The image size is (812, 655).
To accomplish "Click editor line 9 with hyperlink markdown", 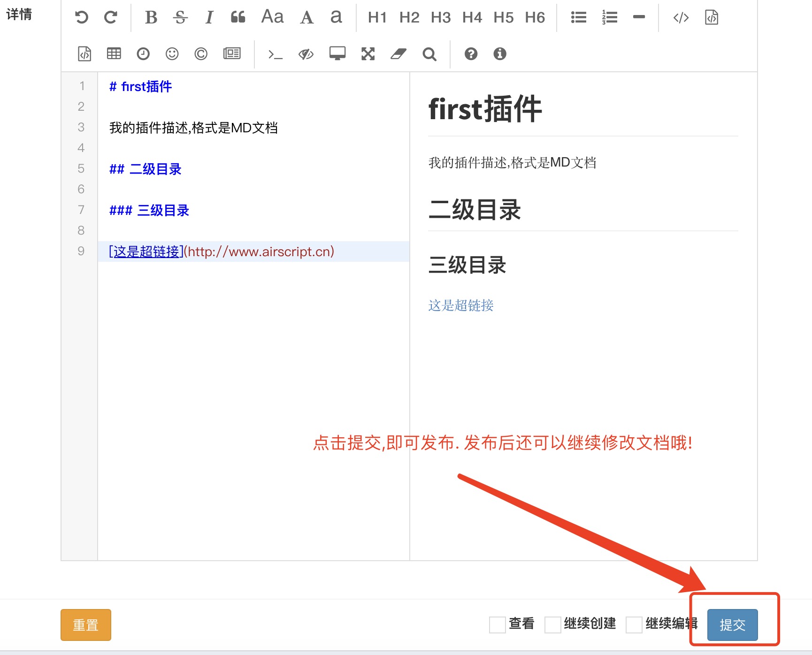I will (x=253, y=251).
